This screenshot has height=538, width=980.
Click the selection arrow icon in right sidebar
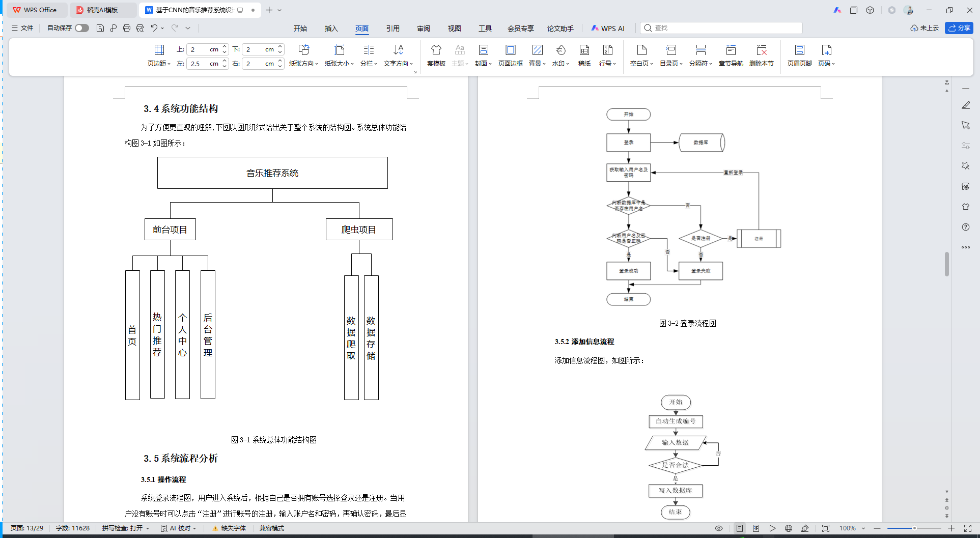coord(966,125)
